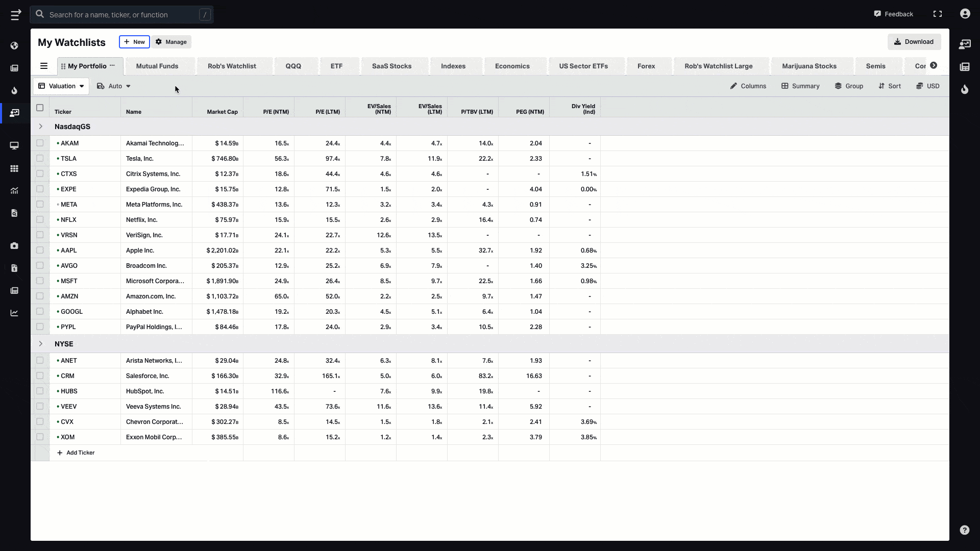Image resolution: width=980 pixels, height=551 pixels.
Task: Check the AAPL row checkbox
Action: (40, 251)
